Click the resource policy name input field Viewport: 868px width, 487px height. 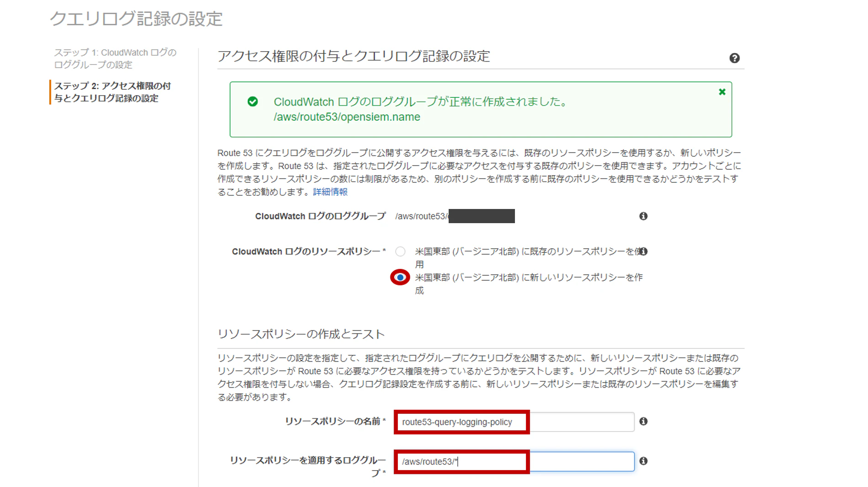pyautogui.click(x=515, y=422)
